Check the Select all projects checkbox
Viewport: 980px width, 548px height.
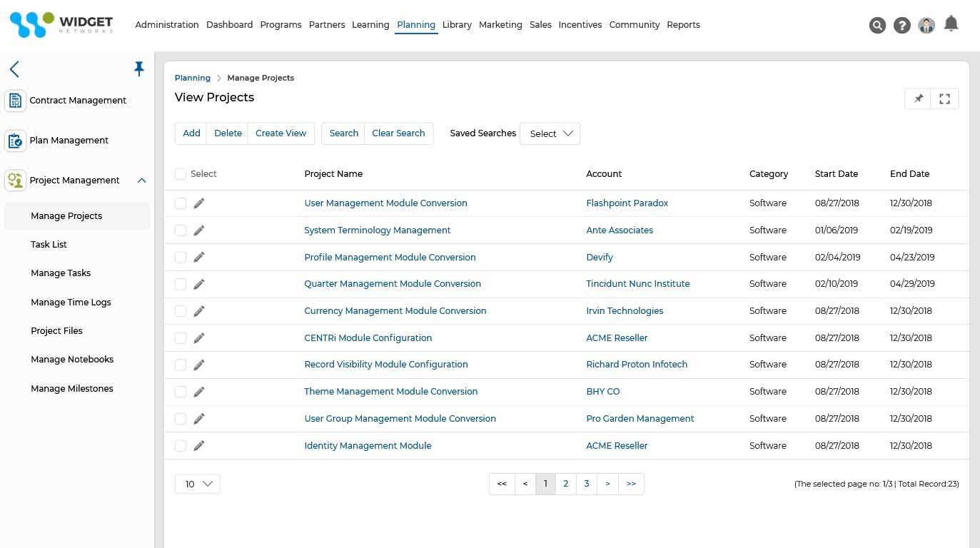tap(181, 173)
